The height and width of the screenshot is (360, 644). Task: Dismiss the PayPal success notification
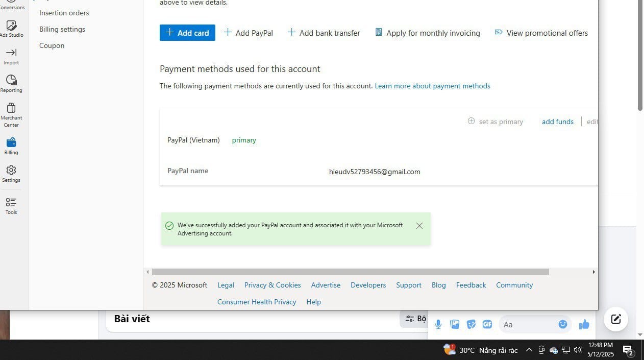[419, 226]
